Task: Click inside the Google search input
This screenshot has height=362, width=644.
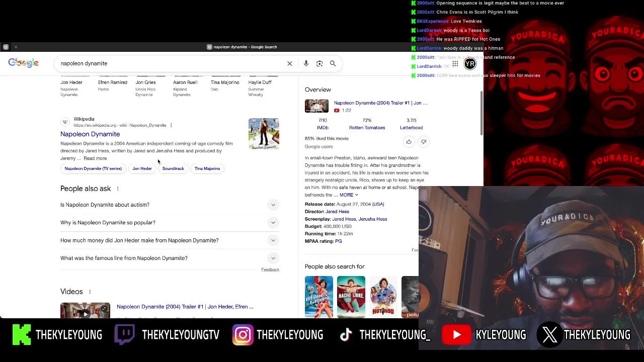Action: (171, 63)
